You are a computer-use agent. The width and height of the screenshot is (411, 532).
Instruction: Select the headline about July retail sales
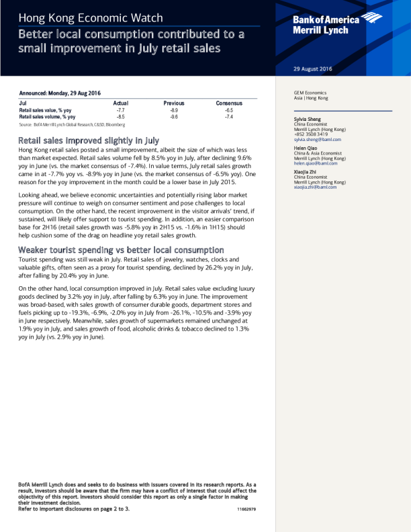131,41
